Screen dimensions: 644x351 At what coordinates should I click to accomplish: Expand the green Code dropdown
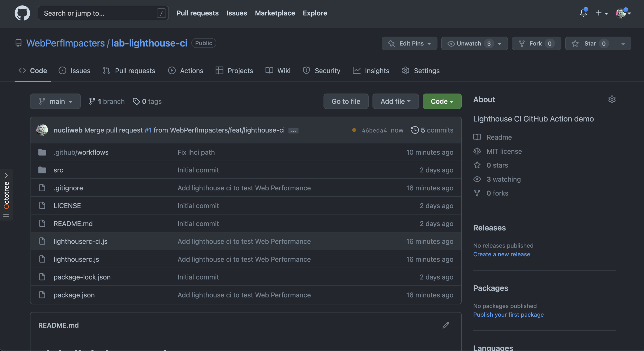coord(442,101)
